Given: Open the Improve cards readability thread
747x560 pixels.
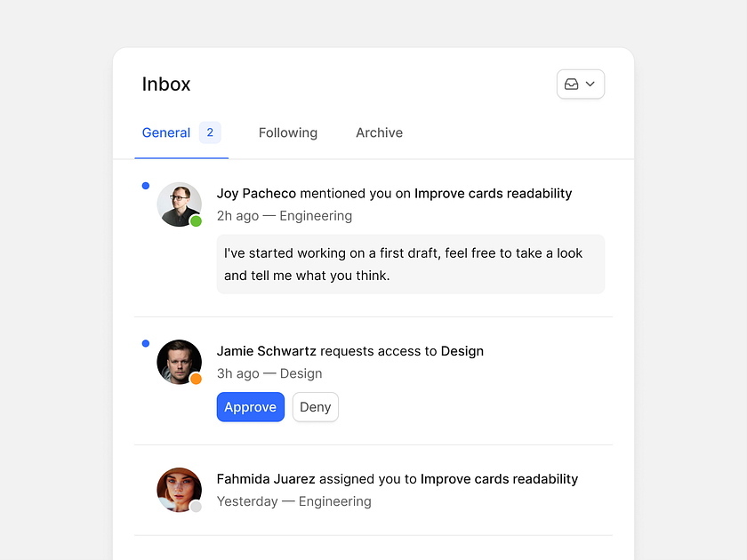Looking at the screenshot, I should 492,193.
